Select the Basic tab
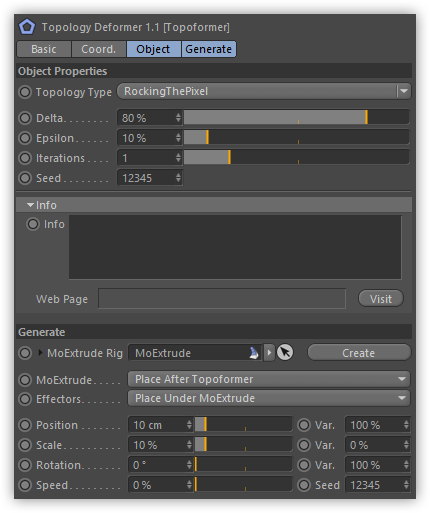430x513 pixels. 44,49
